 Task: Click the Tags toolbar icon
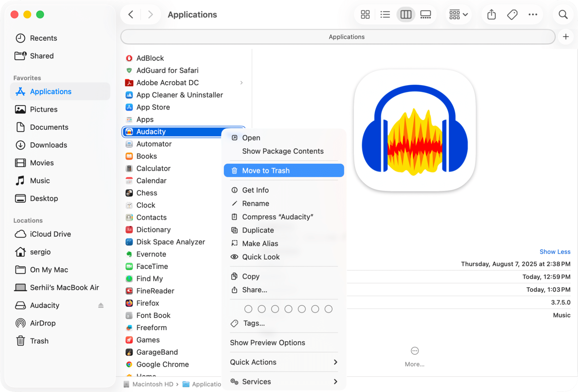(x=512, y=14)
